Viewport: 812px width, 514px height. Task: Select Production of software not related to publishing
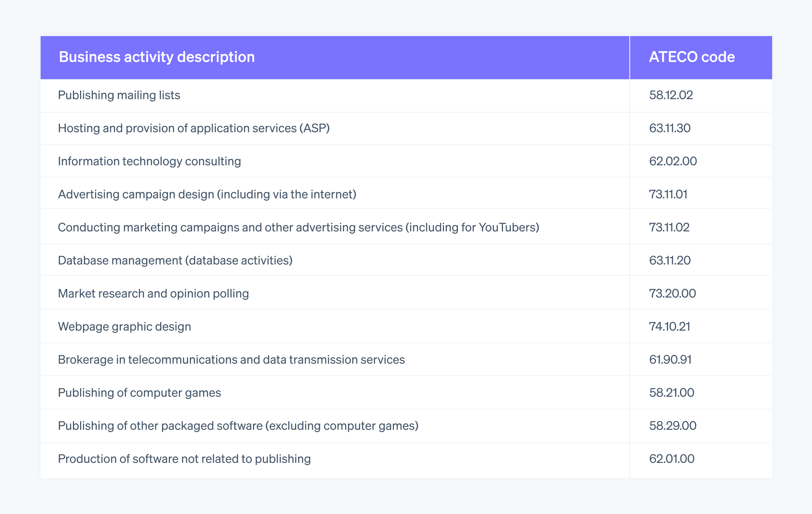click(x=184, y=459)
